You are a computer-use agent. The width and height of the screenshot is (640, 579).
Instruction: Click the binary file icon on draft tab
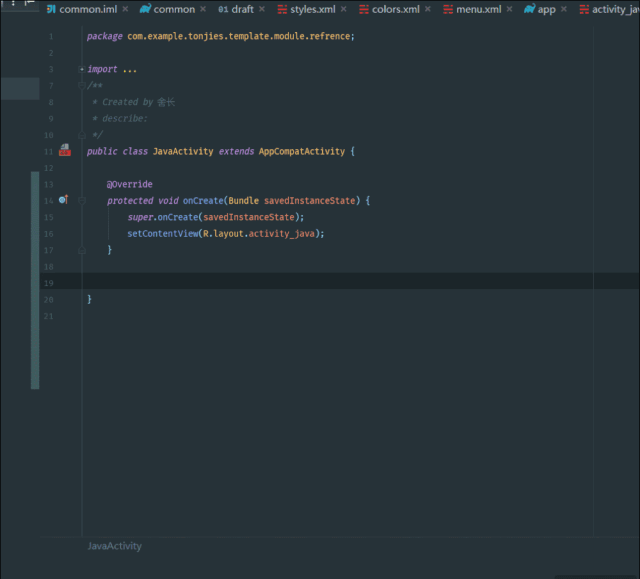[x=223, y=9]
